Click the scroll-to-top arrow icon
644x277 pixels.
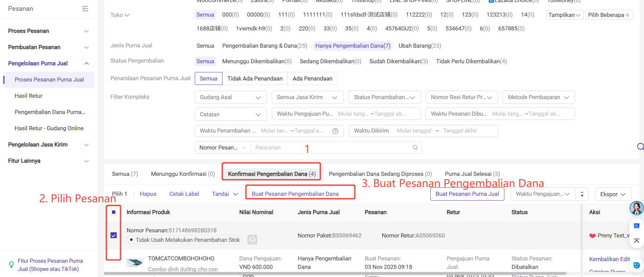click(x=636, y=241)
